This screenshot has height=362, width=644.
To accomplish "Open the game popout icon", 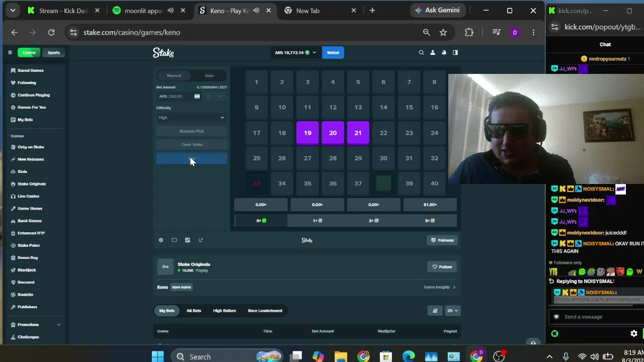I will 201,240.
